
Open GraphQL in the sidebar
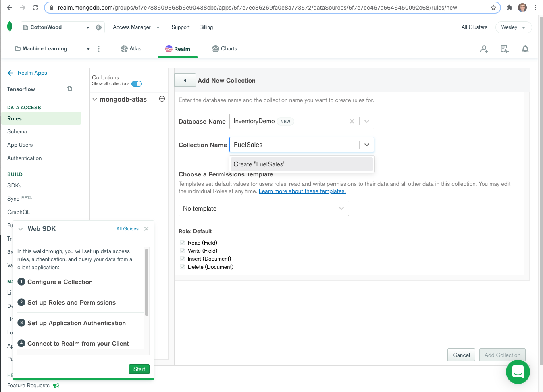tap(19, 212)
